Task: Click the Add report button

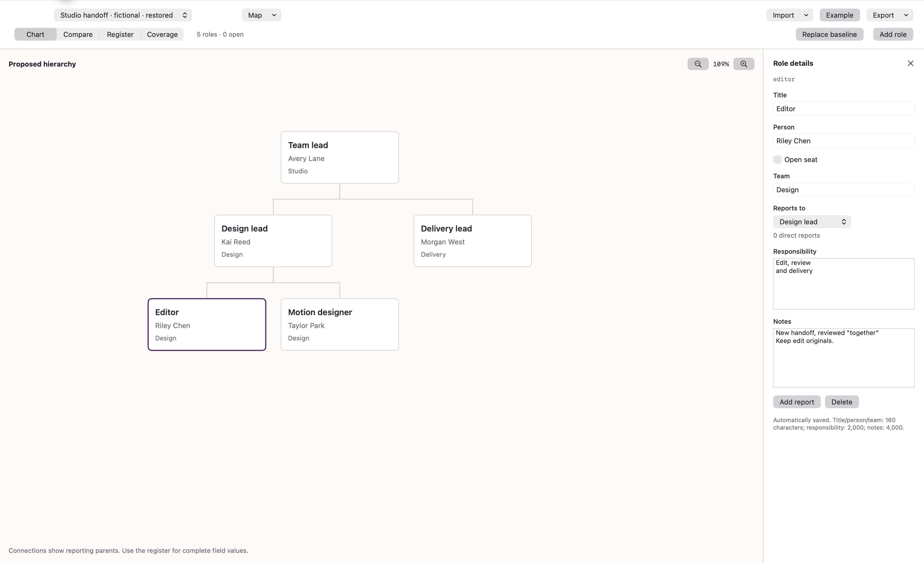Action: (x=796, y=402)
